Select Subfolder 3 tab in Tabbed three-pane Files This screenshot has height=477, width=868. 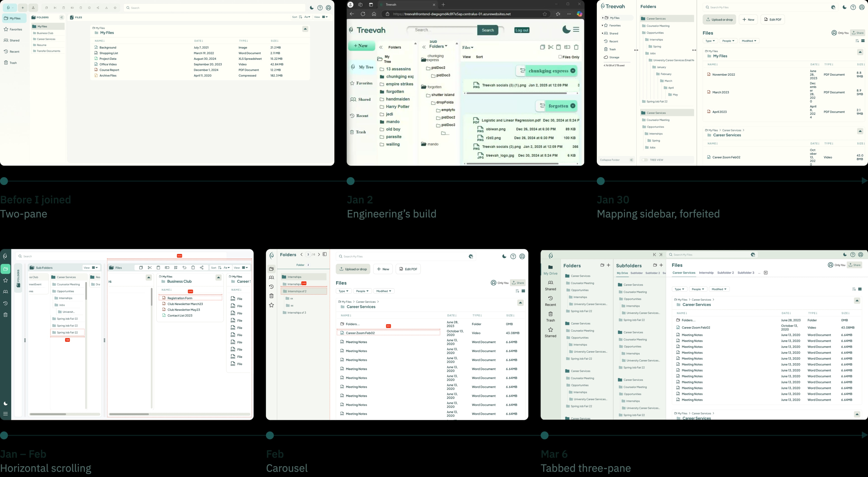point(746,273)
